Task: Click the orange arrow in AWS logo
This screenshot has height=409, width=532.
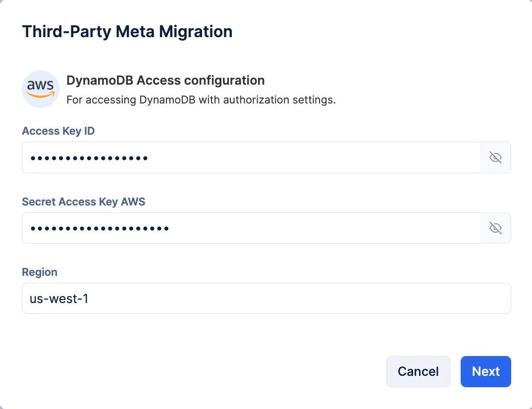Action: 41,95
